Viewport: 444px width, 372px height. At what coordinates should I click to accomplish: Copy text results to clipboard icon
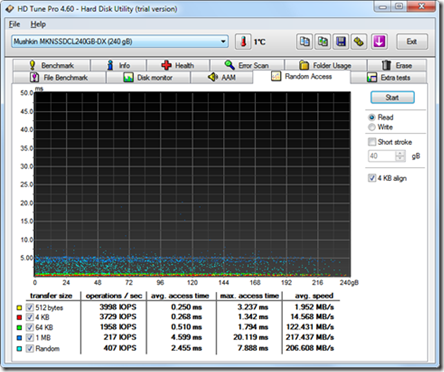304,42
